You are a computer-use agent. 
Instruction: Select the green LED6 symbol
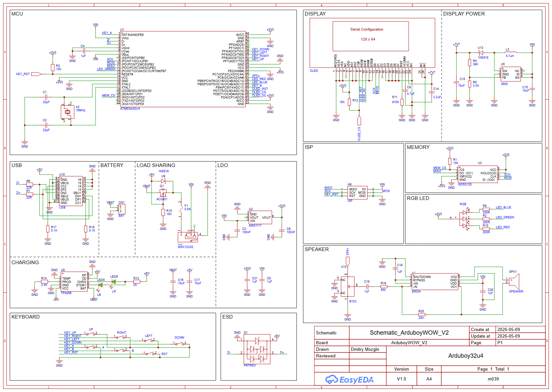114,282
